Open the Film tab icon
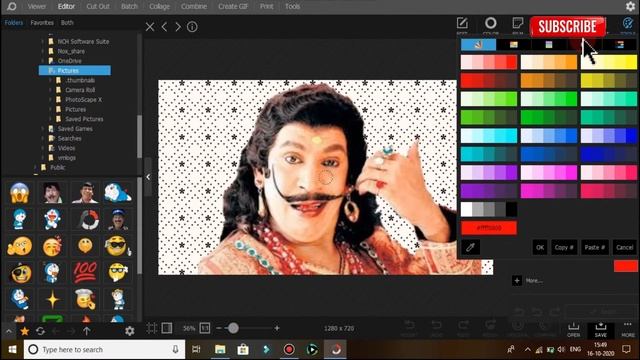This screenshot has width=640, height=360. 518,23
